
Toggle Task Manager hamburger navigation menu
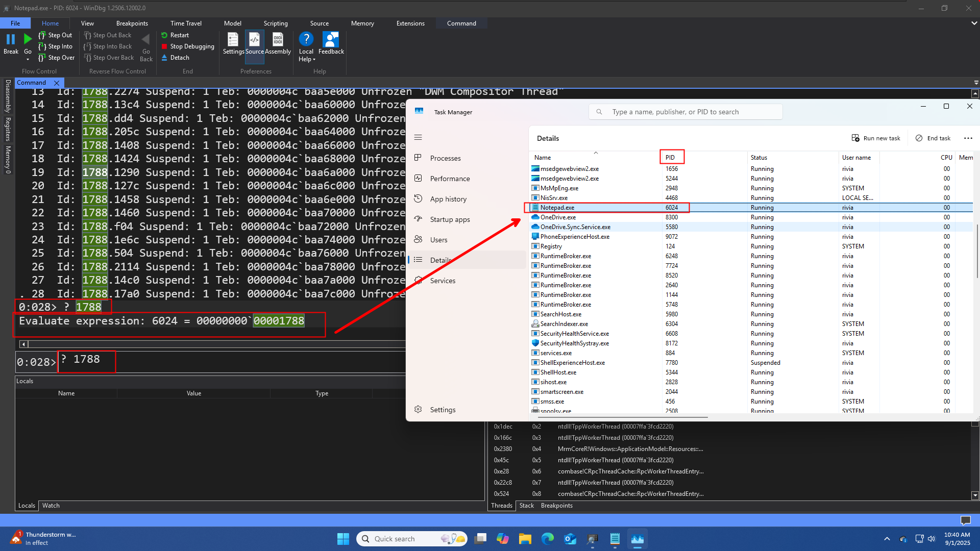tap(418, 137)
